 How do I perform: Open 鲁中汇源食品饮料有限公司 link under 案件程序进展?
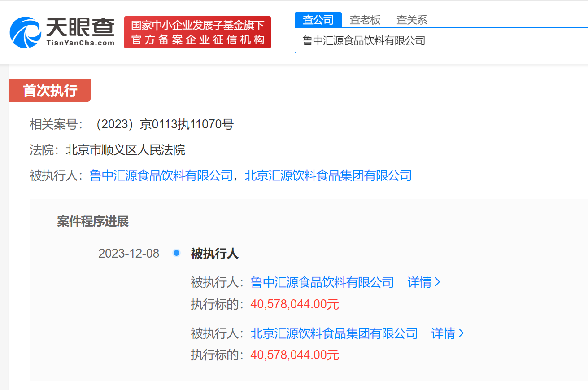[x=322, y=282]
